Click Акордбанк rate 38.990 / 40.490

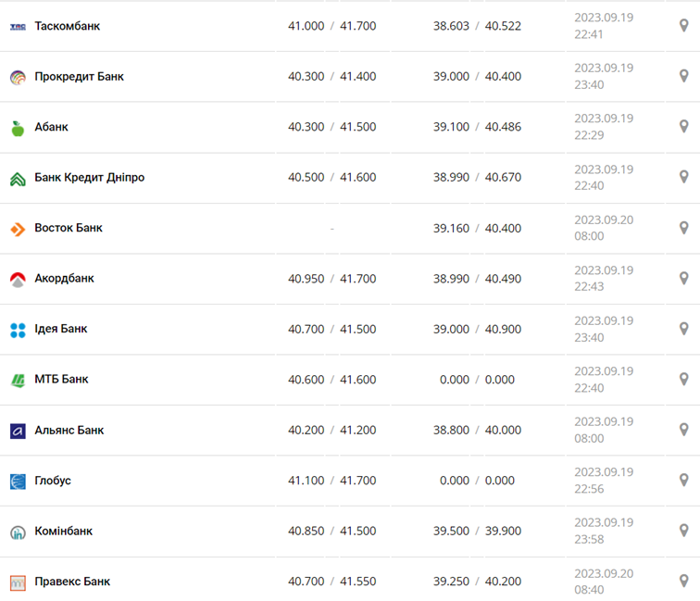point(477,279)
